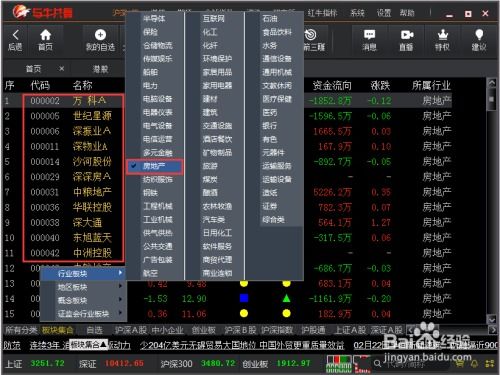Switch to the 首页 tab
500x375 pixels.
(x=33, y=69)
